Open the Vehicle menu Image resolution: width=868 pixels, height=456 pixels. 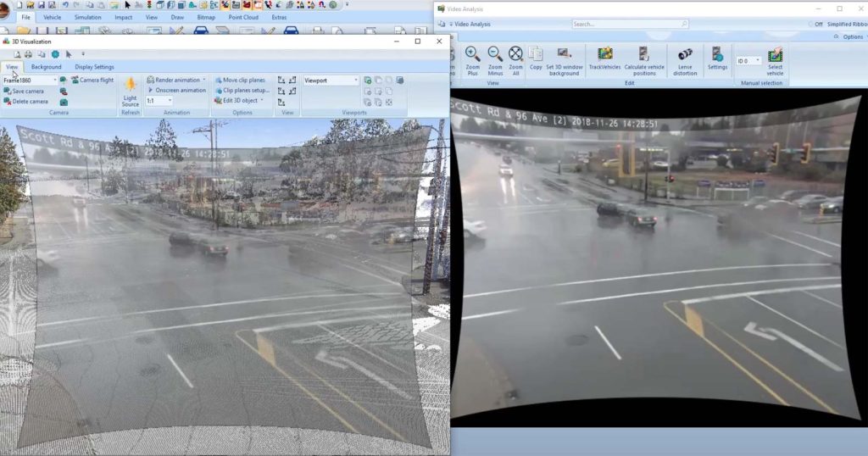click(x=52, y=17)
